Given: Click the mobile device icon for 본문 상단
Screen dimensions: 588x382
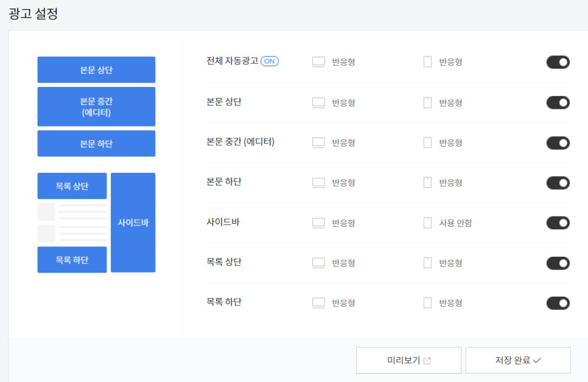Looking at the screenshot, I should tap(427, 103).
